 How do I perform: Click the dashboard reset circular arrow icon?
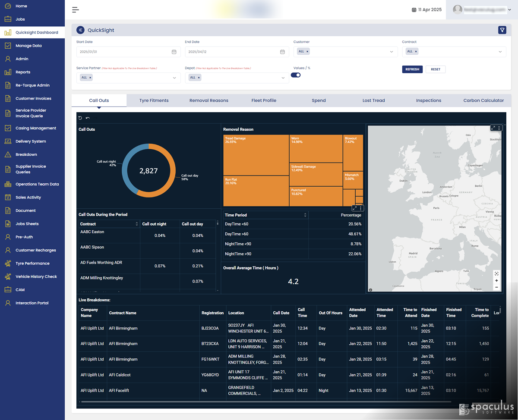click(80, 118)
